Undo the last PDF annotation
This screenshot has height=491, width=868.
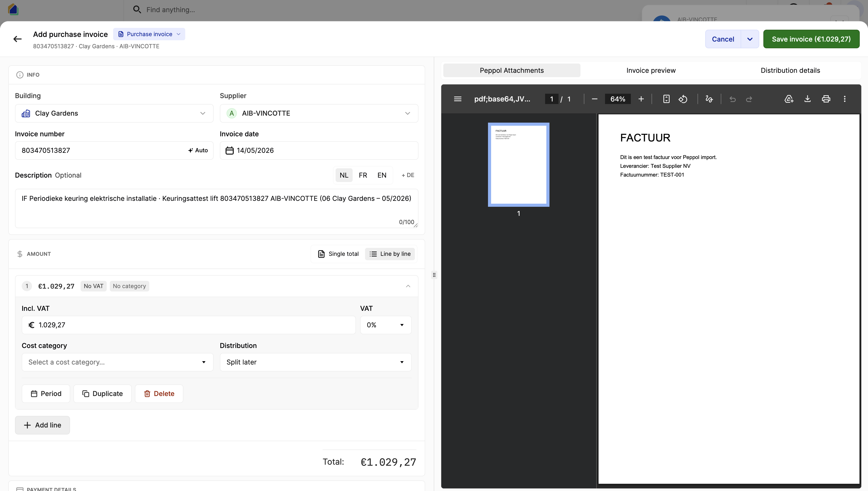tap(732, 99)
